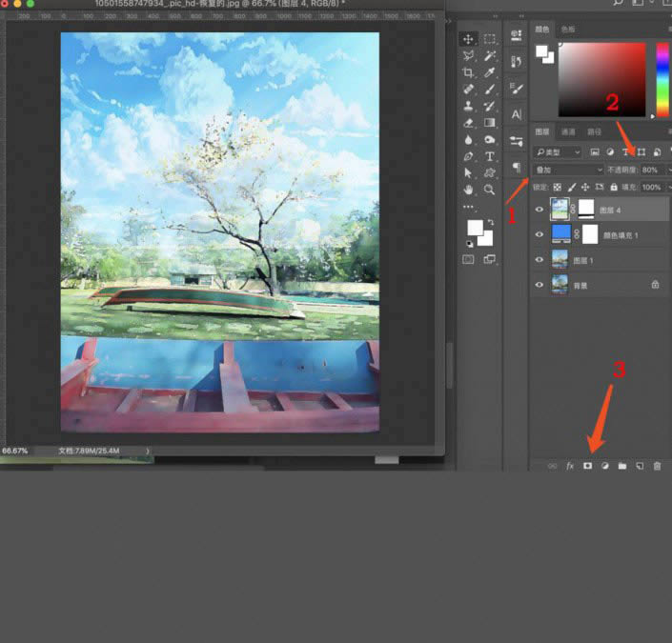Select the Crop tool
The height and width of the screenshot is (643, 672).
468,72
